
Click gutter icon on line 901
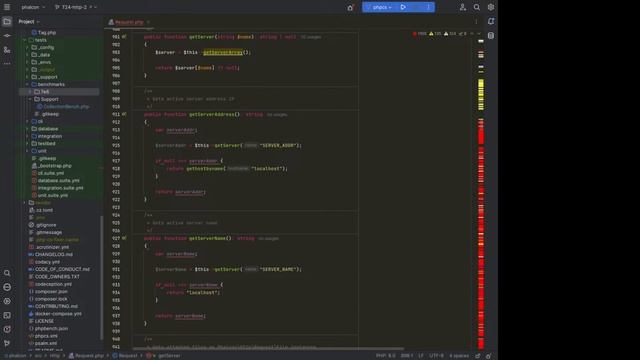click(x=124, y=37)
